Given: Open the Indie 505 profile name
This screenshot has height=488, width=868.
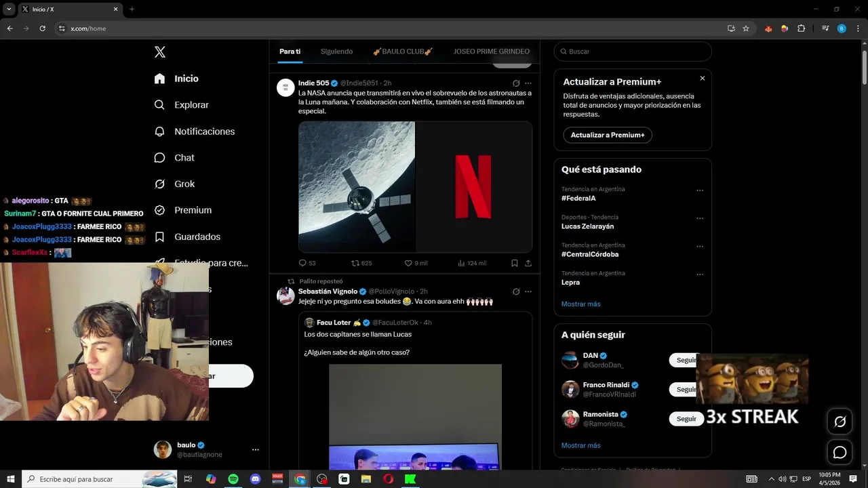Looking at the screenshot, I should 313,83.
